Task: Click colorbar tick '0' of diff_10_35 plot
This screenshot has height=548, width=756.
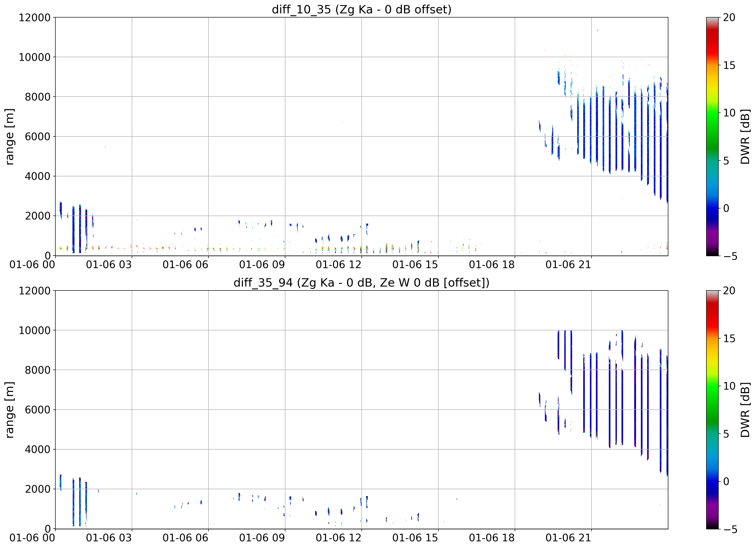Action: tap(726, 208)
